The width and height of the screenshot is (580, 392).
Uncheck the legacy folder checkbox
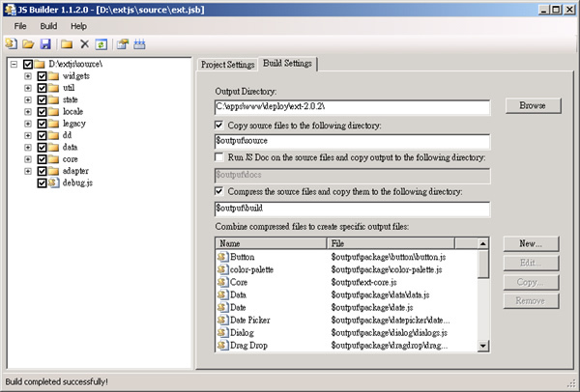tap(42, 124)
